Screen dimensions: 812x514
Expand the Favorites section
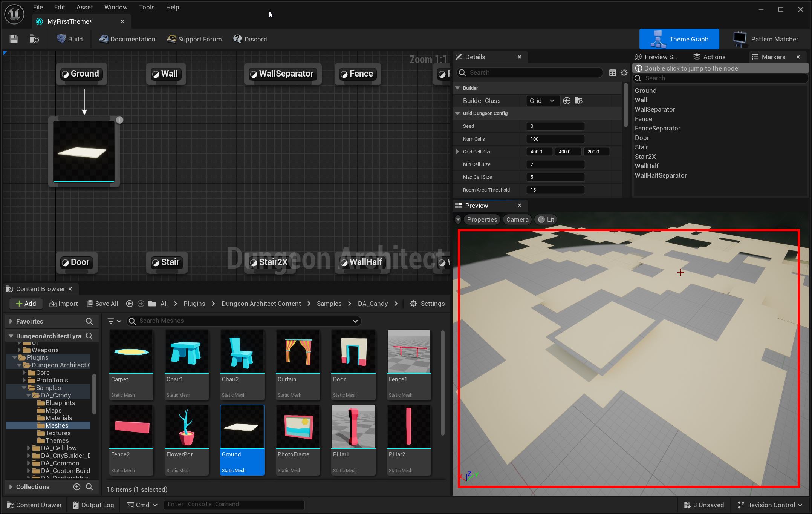click(x=11, y=321)
